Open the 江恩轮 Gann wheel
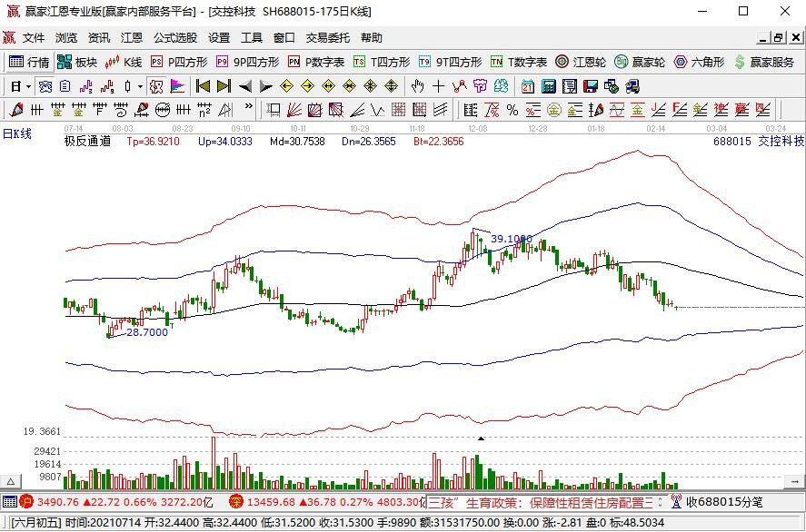Viewport: 806px width, 532px height. pyautogui.click(x=581, y=62)
